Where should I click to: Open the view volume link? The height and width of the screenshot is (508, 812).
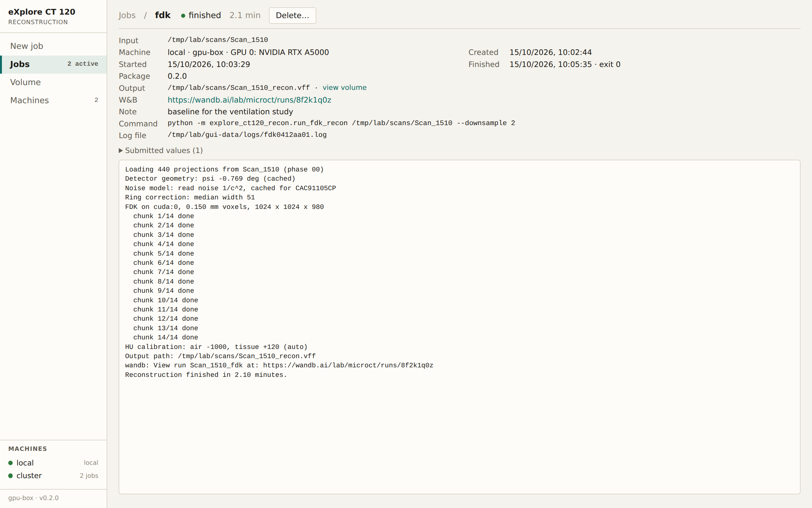click(344, 88)
